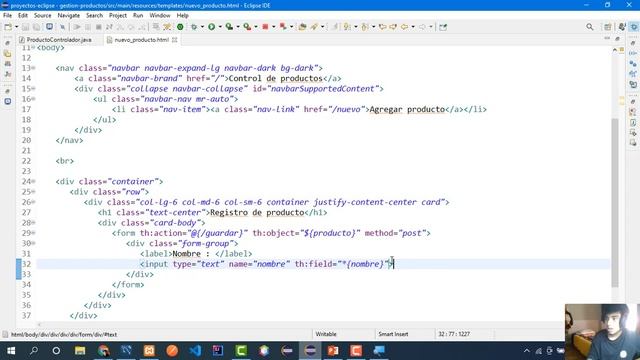Collapse the container div at line 24

tap(33, 182)
